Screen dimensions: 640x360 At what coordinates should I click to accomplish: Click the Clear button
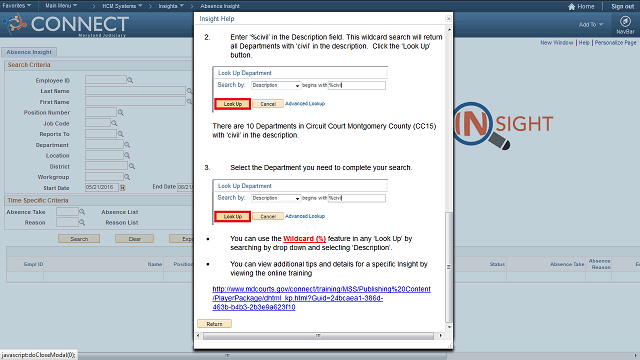[134, 239]
